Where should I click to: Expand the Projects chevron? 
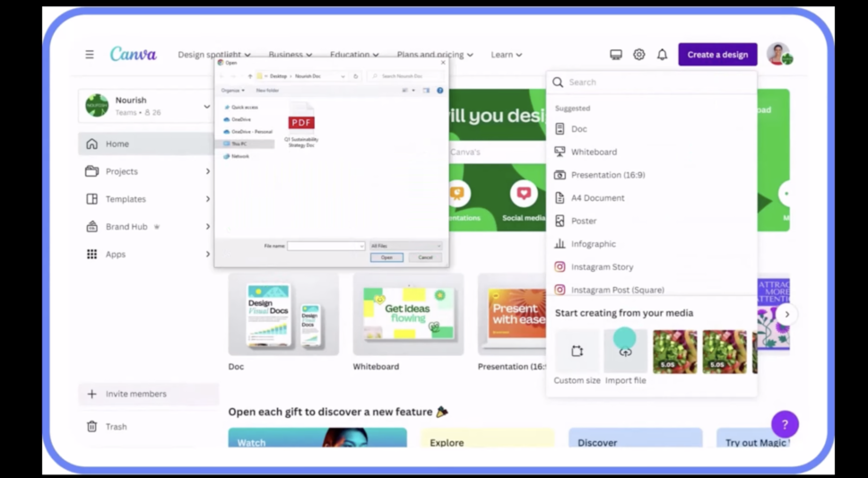[208, 171]
